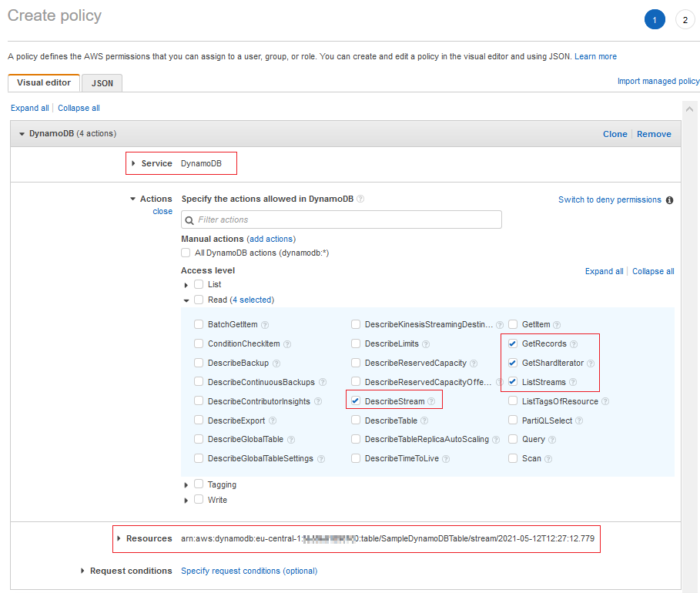Click help icon next to ListStreams
Screen dimensions: 700x593
[x=573, y=382]
